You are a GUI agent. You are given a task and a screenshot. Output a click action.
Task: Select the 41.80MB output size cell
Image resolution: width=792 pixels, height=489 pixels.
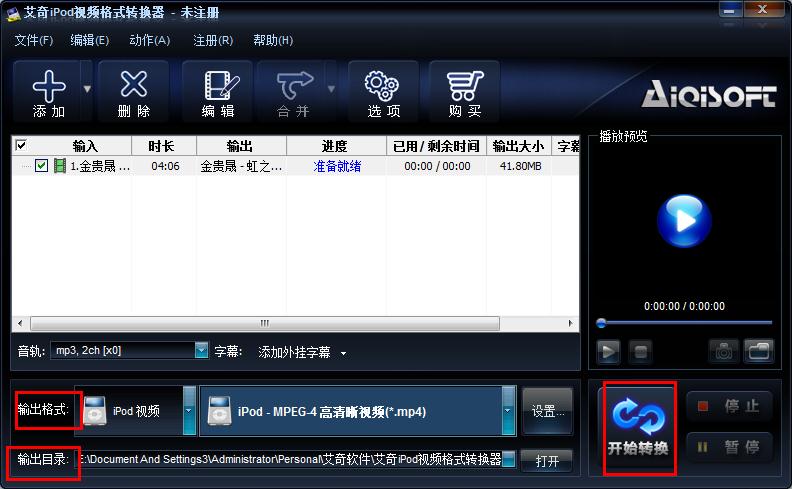520,166
